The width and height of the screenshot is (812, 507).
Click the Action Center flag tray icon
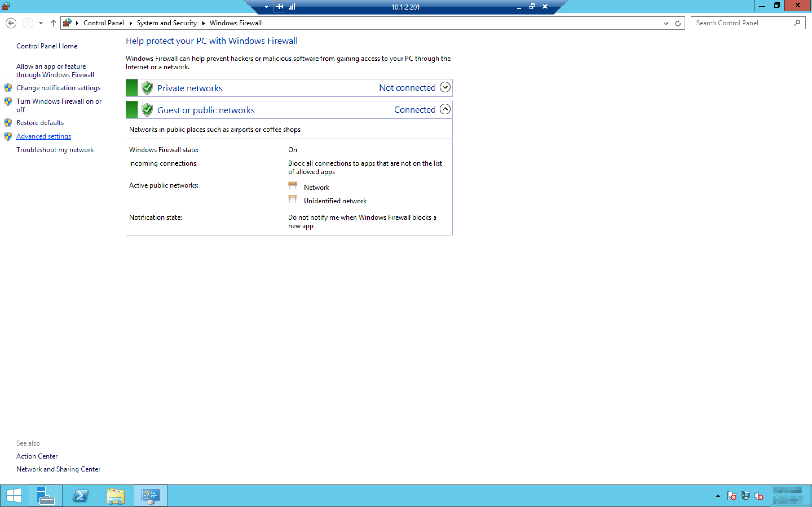click(x=731, y=496)
